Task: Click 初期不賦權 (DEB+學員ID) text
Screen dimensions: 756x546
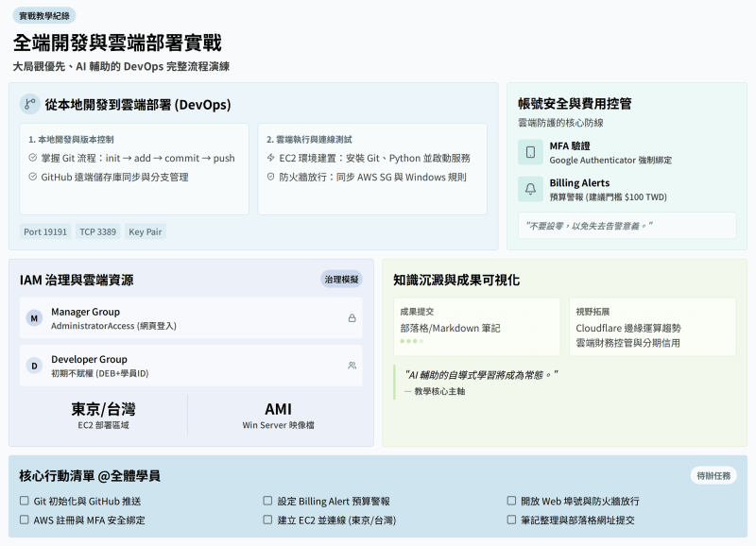Action: coord(100,373)
